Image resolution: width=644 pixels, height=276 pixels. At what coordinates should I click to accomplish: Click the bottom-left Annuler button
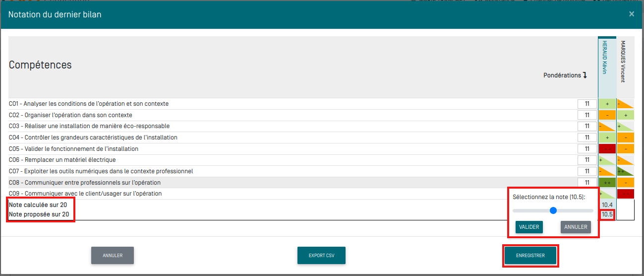pos(113,256)
